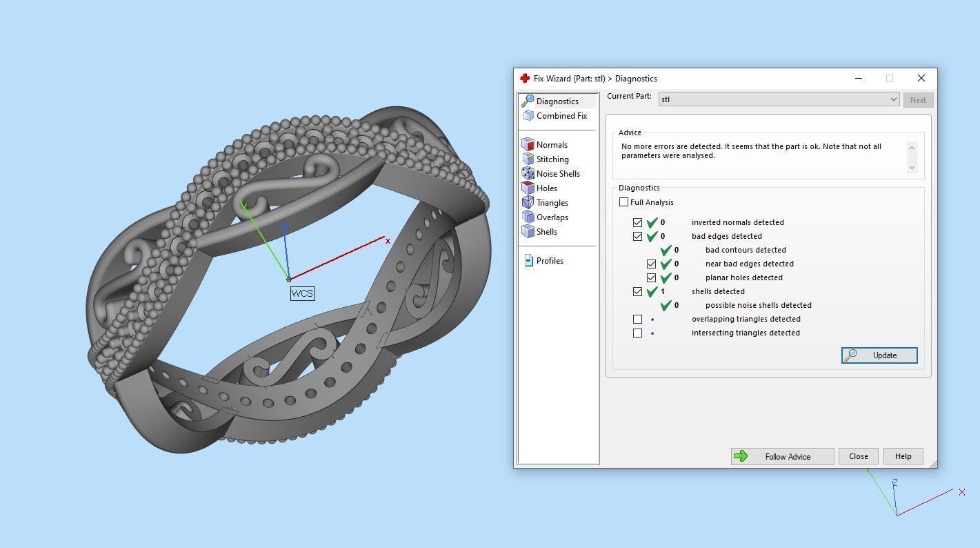Image resolution: width=980 pixels, height=548 pixels.
Task: Click the Diagnostics magnifier icon in sidebar
Action: (528, 101)
